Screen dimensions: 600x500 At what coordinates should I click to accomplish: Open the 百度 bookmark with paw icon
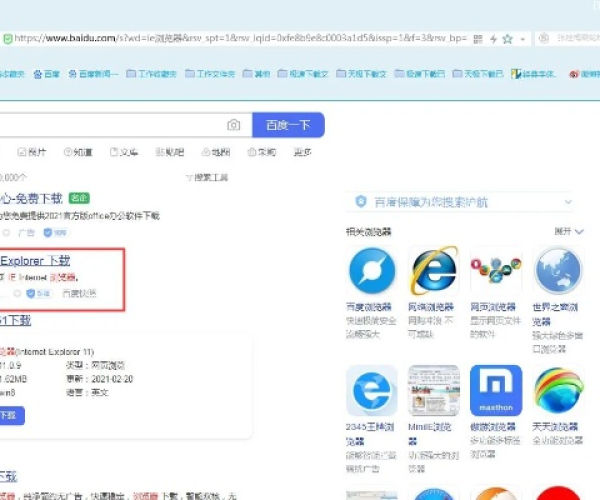click(46, 74)
